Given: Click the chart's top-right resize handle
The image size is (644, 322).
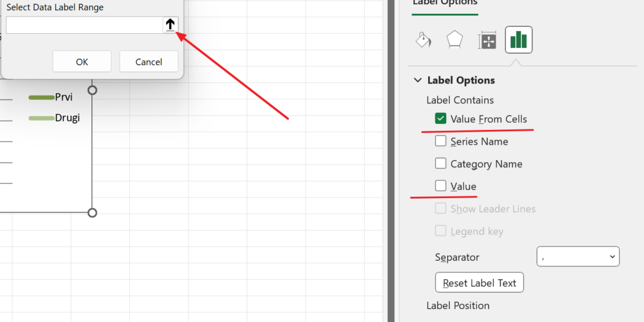Looking at the screenshot, I should [93, 90].
